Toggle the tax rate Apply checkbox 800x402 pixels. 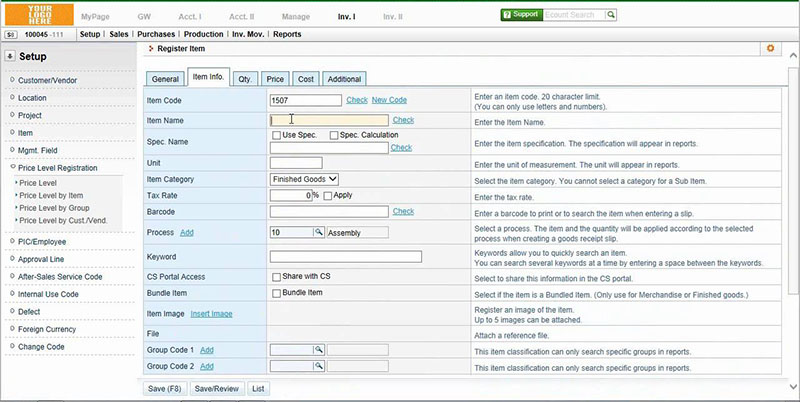(327, 195)
